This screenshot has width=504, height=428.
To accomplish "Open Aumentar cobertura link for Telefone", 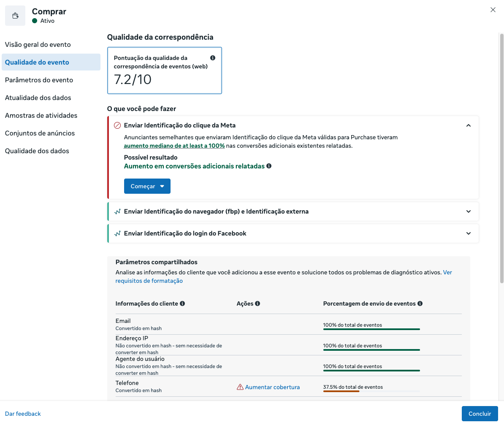I will tap(272, 387).
